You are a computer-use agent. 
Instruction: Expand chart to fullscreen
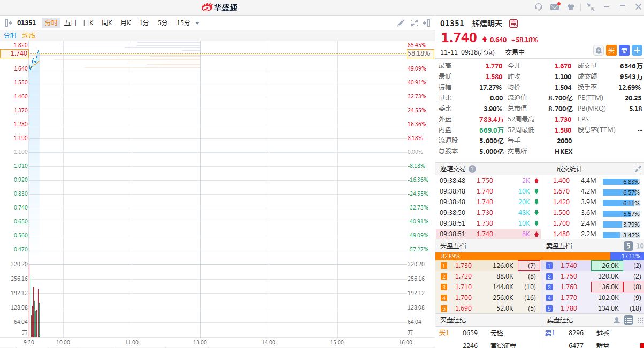(414, 23)
